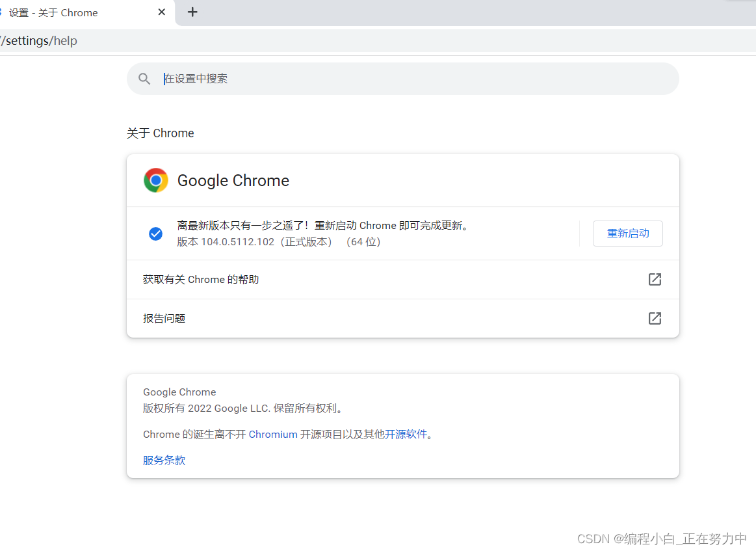The image size is (756, 551).
Task: Open the Chromium link
Action: tap(273, 435)
